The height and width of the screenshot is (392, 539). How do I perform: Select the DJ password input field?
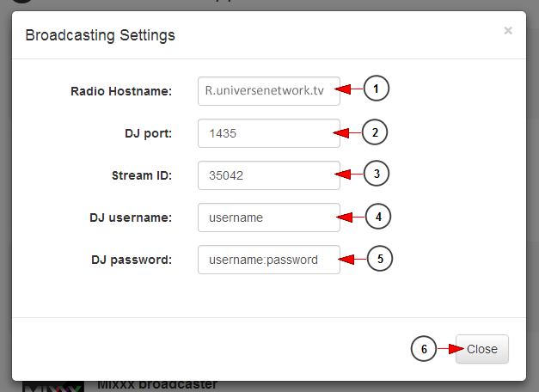[269, 260]
